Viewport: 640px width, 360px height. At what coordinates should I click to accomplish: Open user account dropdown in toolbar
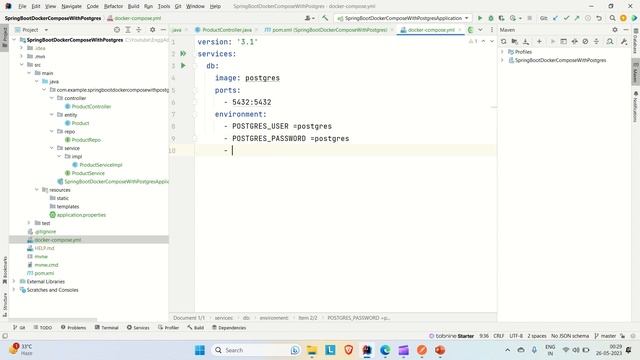click(310, 18)
